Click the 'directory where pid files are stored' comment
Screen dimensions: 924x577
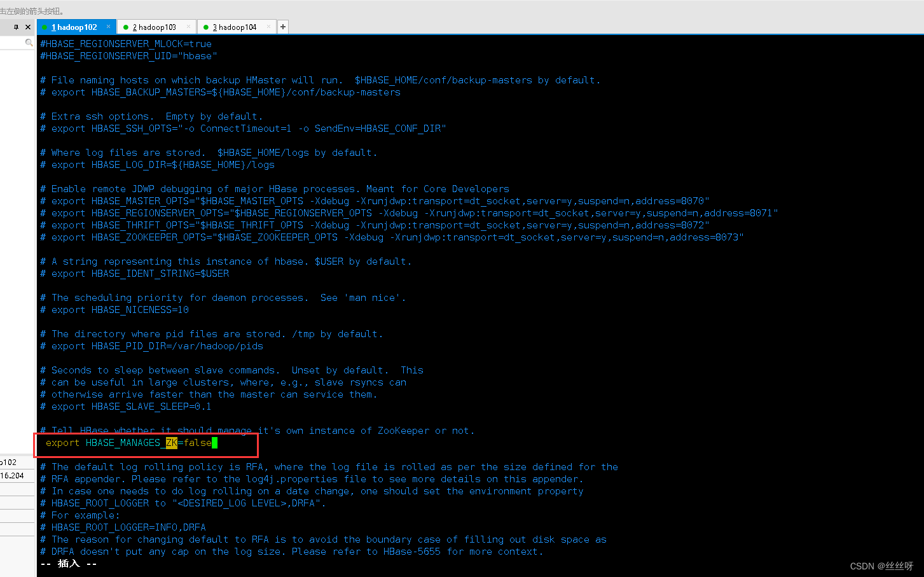212,334
